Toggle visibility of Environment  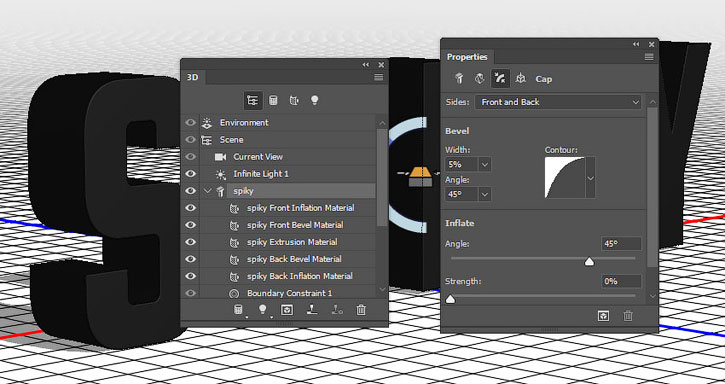[190, 123]
